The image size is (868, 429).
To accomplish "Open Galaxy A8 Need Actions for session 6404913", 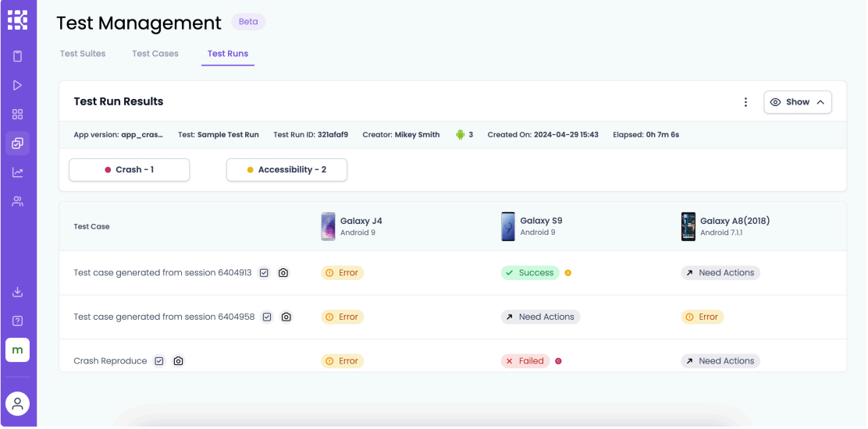I will (x=720, y=272).
